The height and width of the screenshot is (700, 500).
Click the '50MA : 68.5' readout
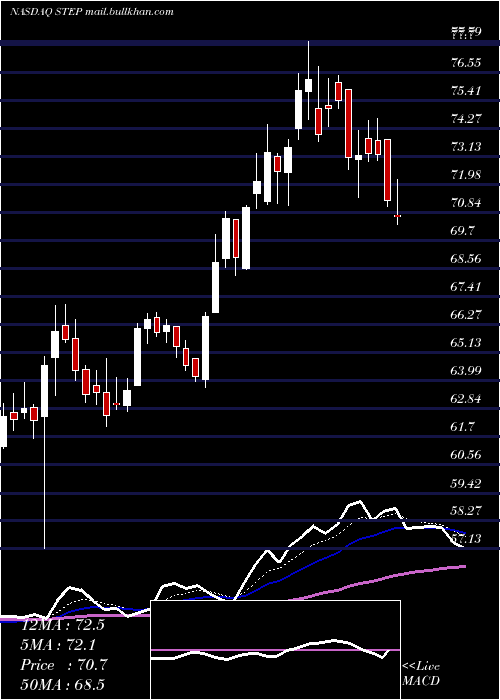[62, 684]
